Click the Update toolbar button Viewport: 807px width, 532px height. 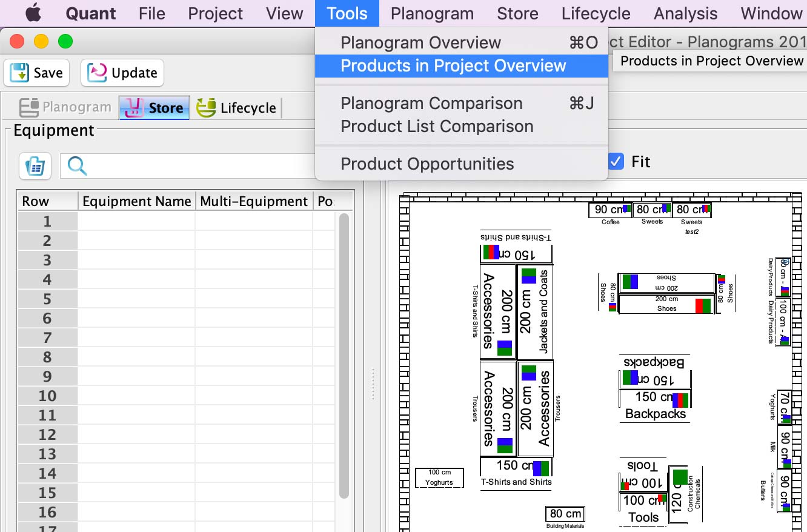pos(122,73)
